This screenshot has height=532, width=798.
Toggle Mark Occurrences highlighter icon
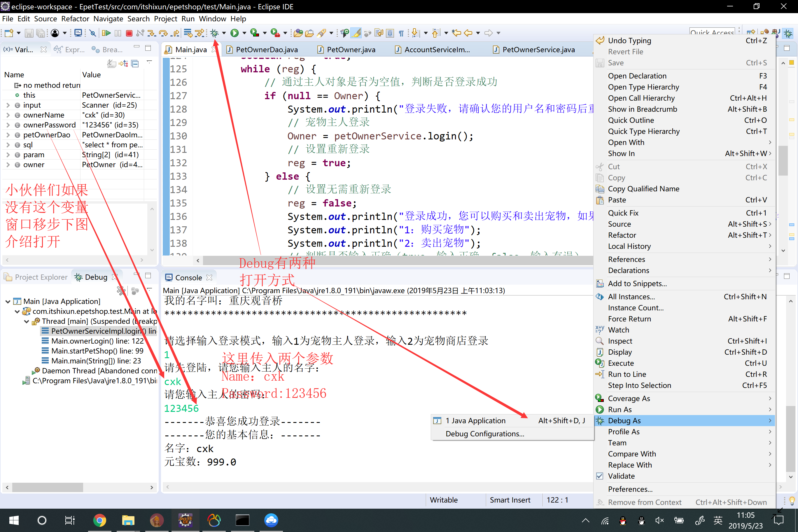pyautogui.click(x=356, y=33)
